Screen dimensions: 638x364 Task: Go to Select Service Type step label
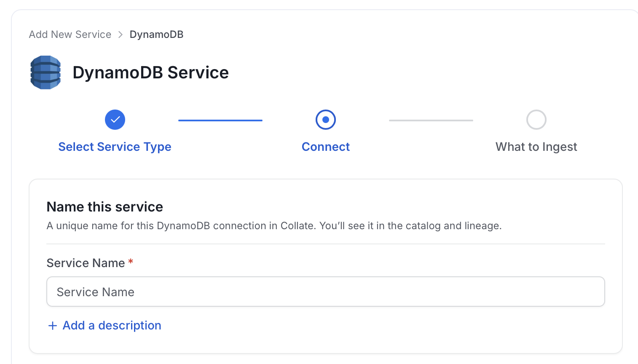[115, 147]
